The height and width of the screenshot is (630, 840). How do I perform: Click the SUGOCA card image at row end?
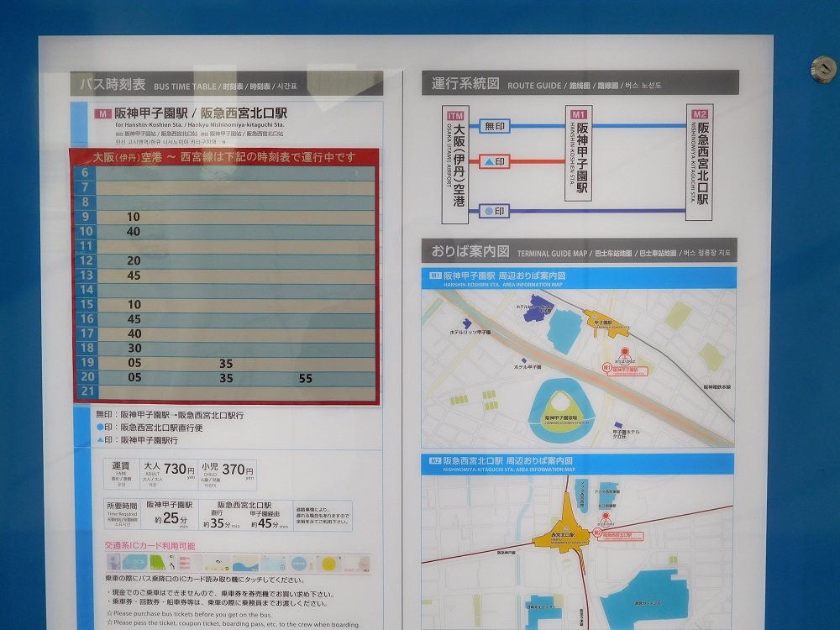[x=357, y=564]
